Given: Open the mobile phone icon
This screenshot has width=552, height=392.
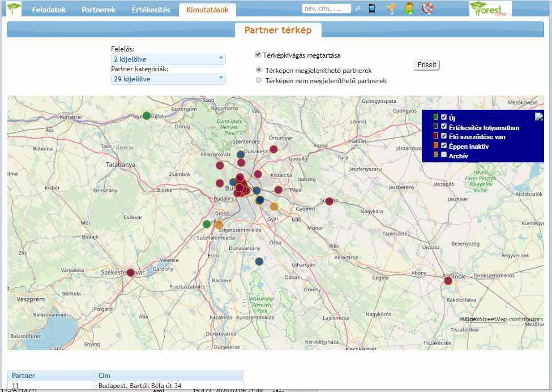Looking at the screenshot, I should tap(372, 8).
